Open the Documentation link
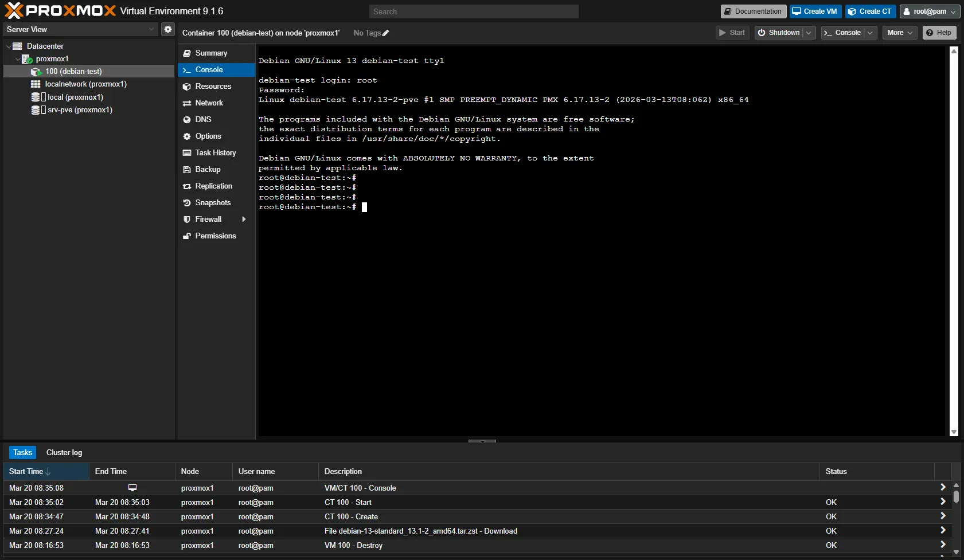 (x=753, y=11)
